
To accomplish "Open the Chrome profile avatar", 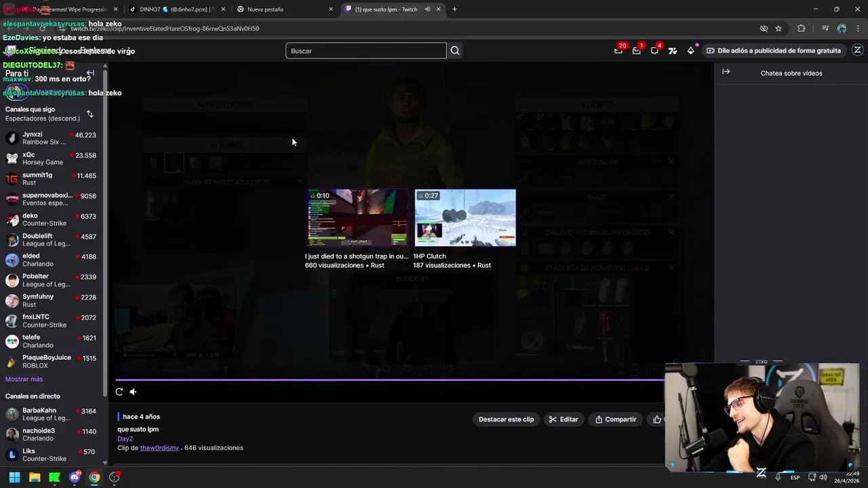I will click(842, 28).
